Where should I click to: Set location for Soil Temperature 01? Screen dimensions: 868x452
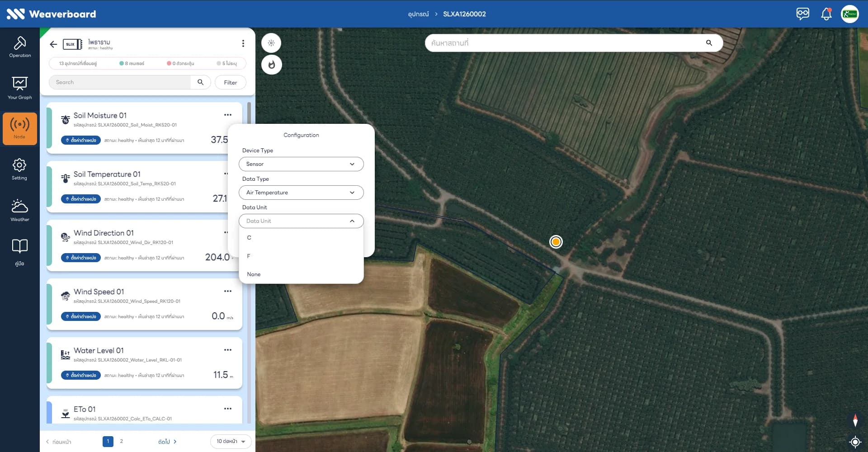tap(81, 199)
